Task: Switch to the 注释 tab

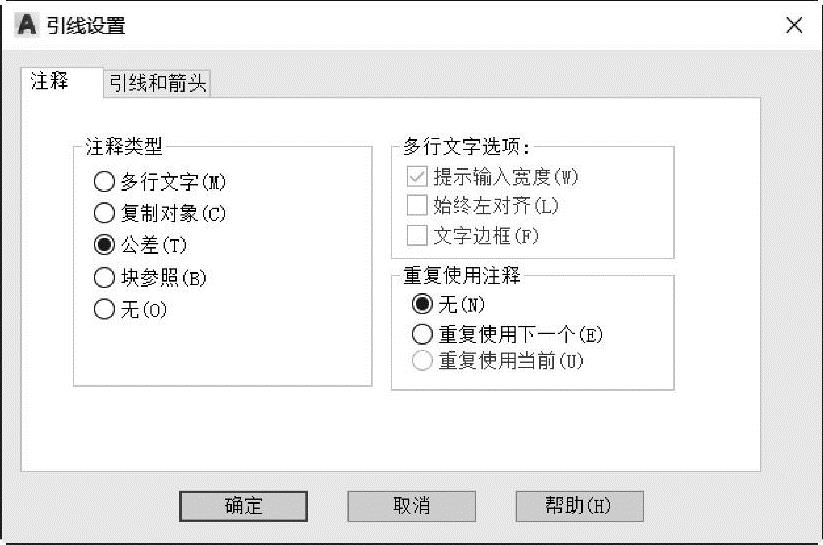Action: coord(49,81)
